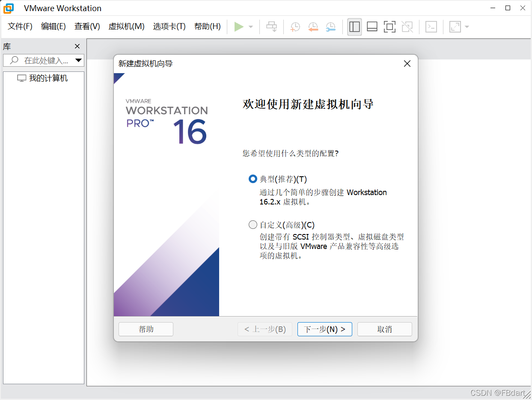Click the disabled < 上一步(B) button
This screenshot has width=532, height=400.
pos(265,329)
